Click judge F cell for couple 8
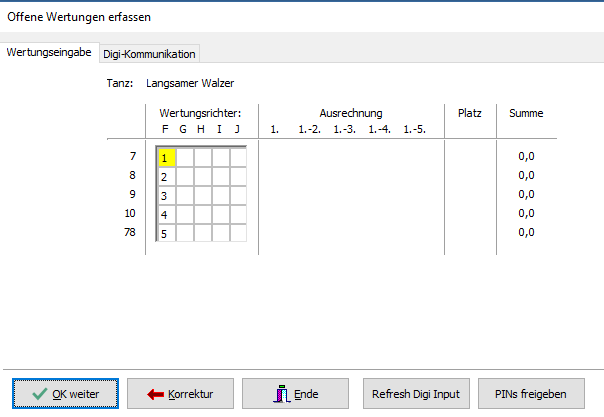Screen dimensions: 604x417 click(x=167, y=176)
